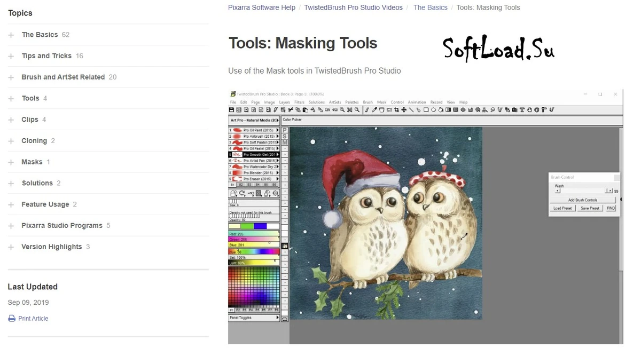Select the text T tool in toolbar

pos(522,109)
